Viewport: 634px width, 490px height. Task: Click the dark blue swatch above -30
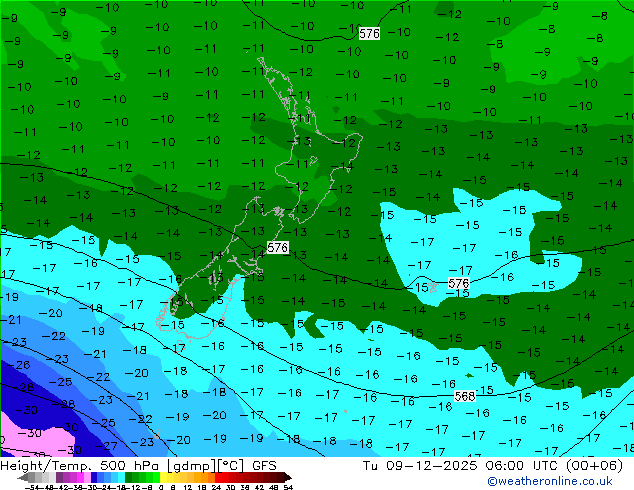click(94, 478)
